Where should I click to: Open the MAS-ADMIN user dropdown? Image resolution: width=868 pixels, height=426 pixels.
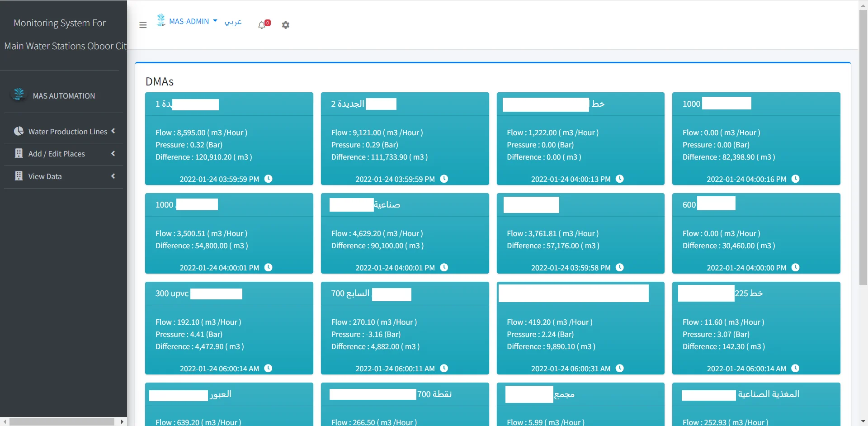pyautogui.click(x=193, y=21)
